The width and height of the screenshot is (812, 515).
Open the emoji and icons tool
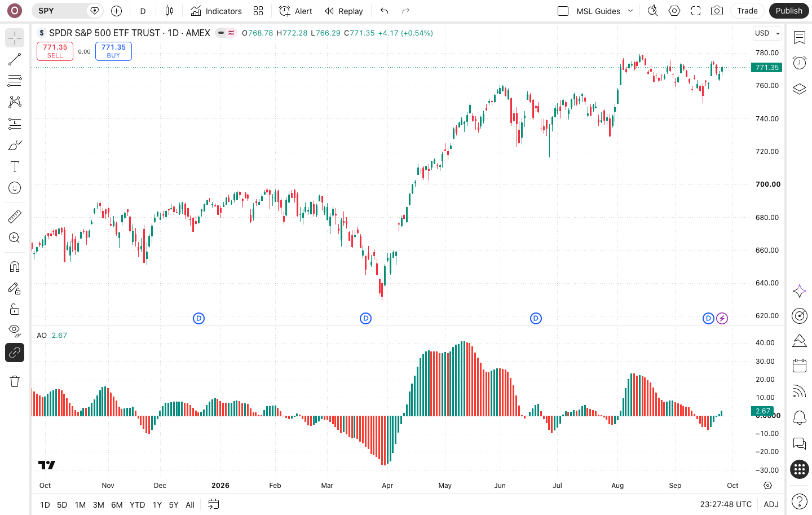tap(15, 188)
